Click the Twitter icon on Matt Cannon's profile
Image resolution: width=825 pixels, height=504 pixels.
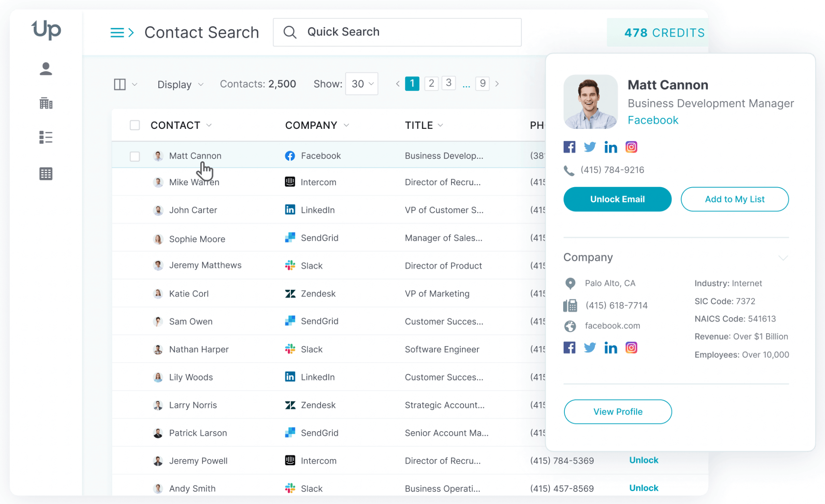(x=589, y=147)
